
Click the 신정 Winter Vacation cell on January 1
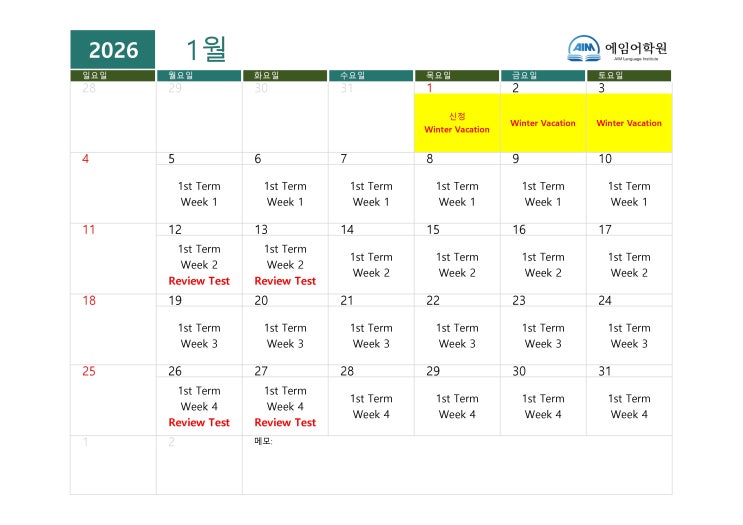[x=457, y=123]
